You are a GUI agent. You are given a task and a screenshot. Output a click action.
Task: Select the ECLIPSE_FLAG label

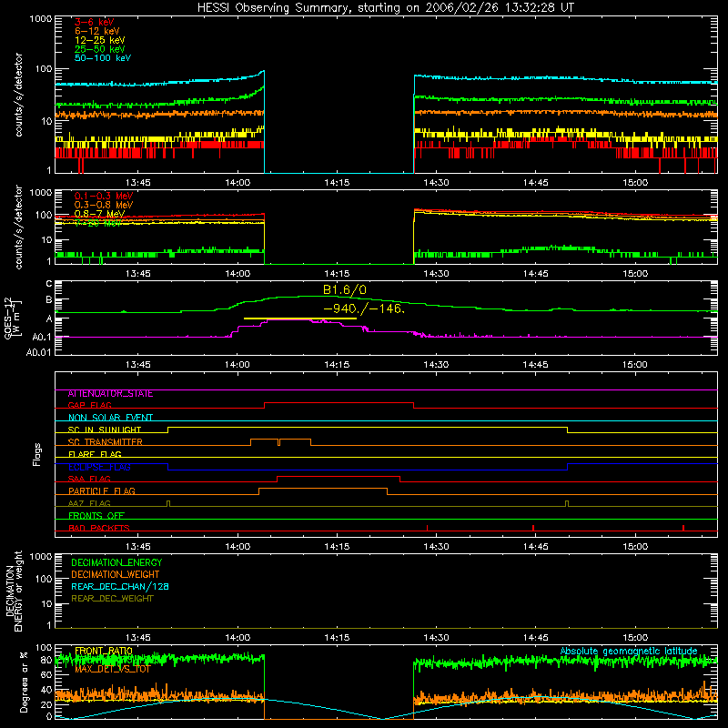99,467
